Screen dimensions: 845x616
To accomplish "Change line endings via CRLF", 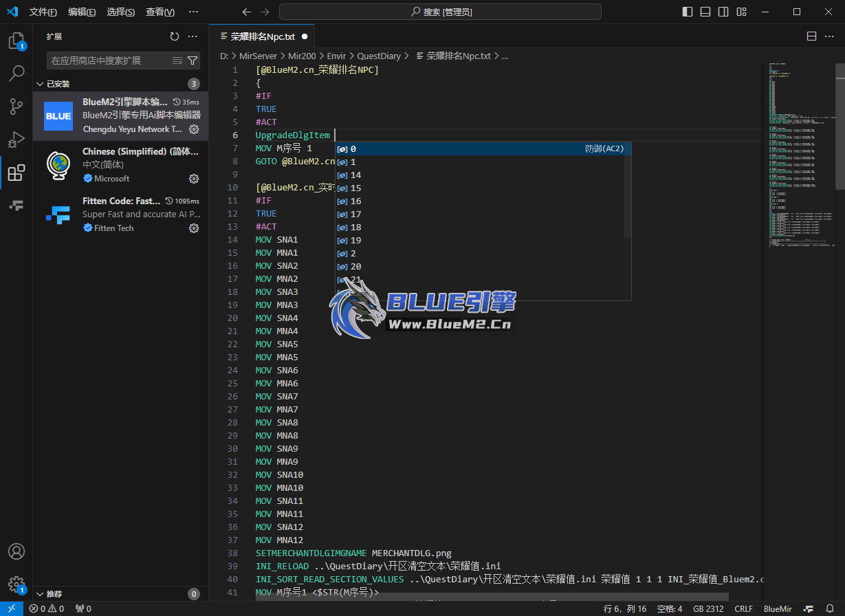I will coord(743,608).
